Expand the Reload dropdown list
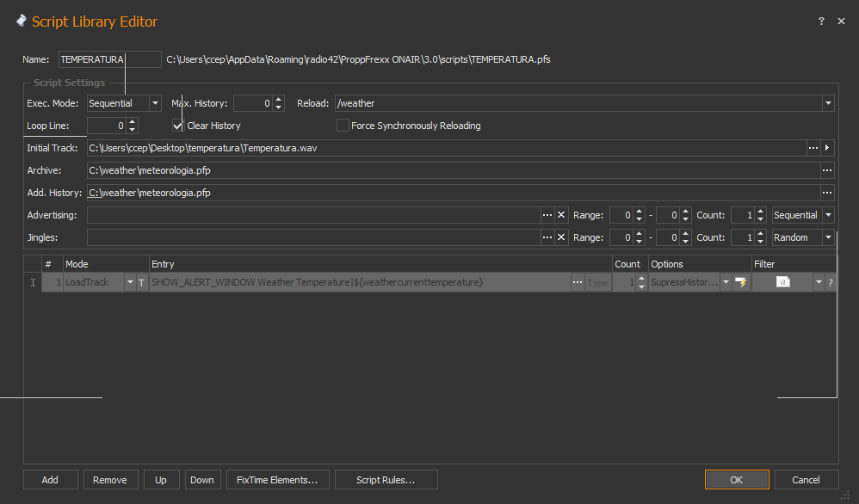The image size is (859, 504). tap(828, 103)
